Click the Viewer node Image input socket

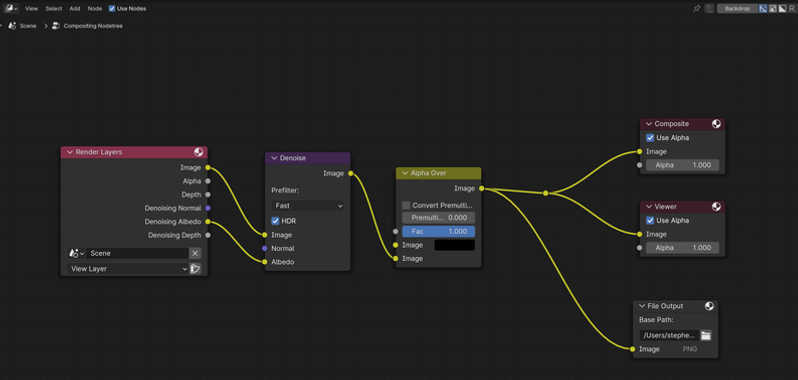coord(640,235)
